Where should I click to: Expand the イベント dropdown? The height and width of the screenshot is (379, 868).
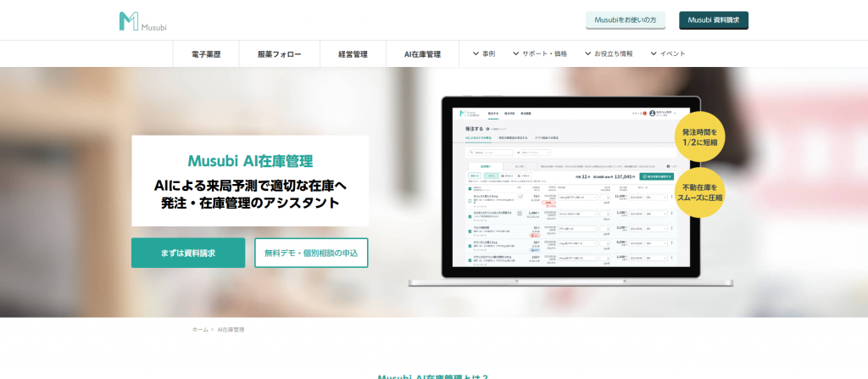(x=668, y=53)
